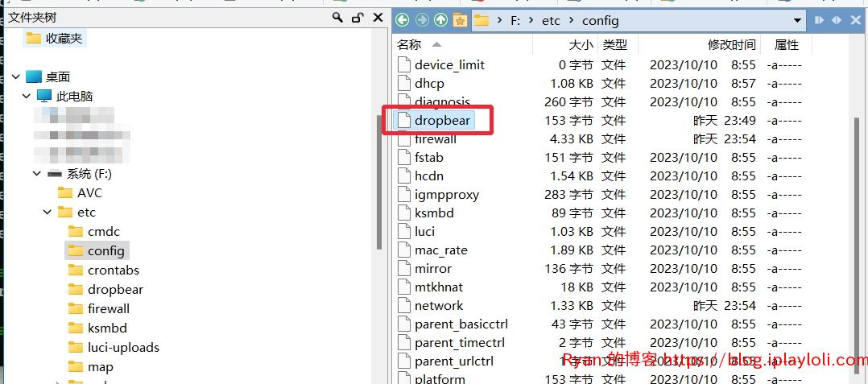Sort by 类型 column header
868x384 pixels.
[x=614, y=45]
